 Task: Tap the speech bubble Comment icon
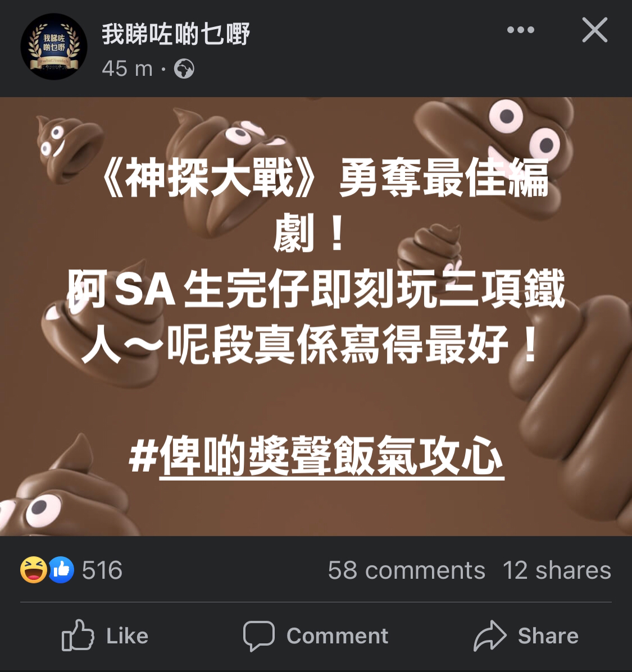tap(258, 636)
